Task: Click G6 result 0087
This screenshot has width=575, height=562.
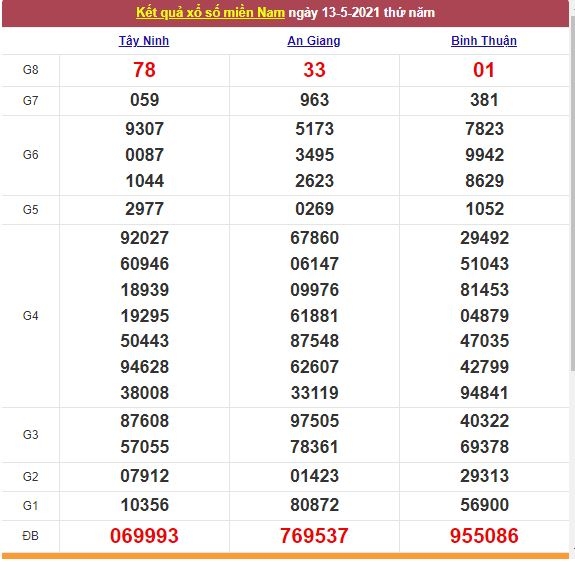Action: tap(144, 155)
